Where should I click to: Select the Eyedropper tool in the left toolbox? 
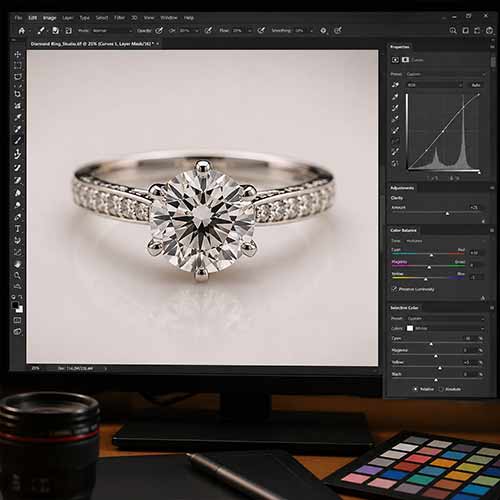point(18,117)
